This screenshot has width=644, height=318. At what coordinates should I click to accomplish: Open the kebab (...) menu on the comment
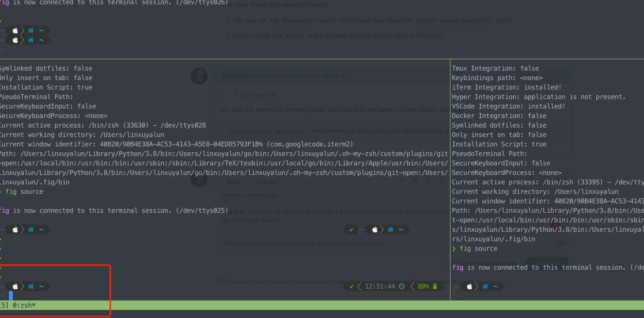(560, 75)
